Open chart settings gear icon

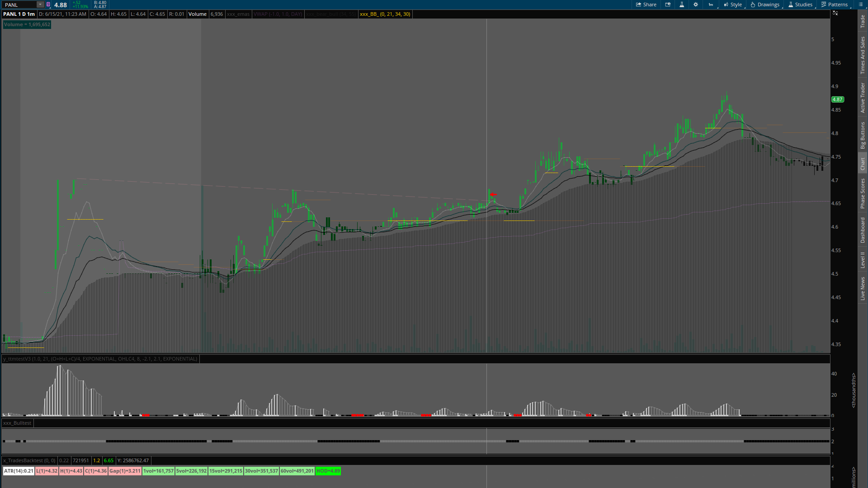[x=696, y=5]
